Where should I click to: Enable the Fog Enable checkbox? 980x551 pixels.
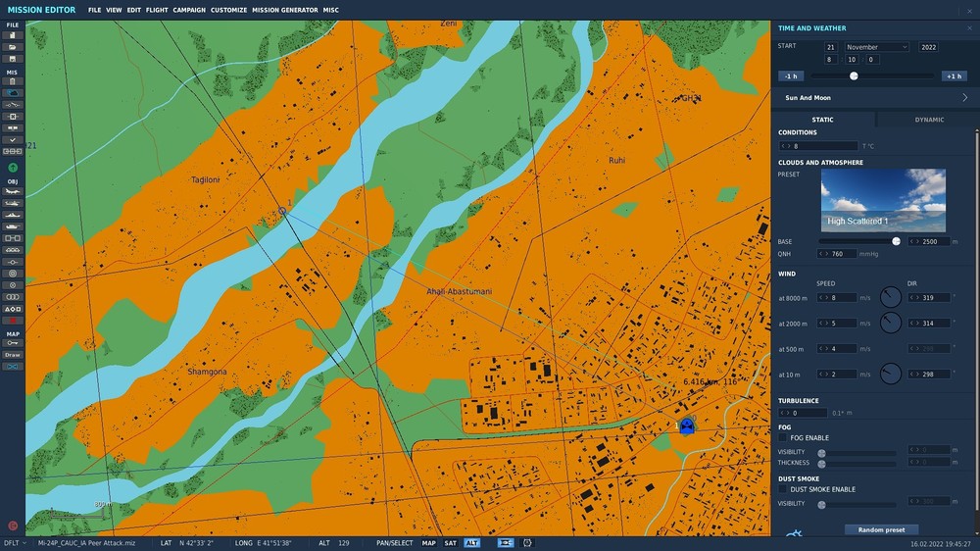coord(782,438)
